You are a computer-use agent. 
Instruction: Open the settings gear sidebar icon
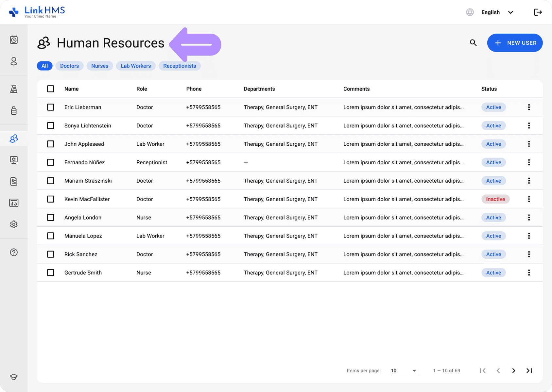[14, 224]
